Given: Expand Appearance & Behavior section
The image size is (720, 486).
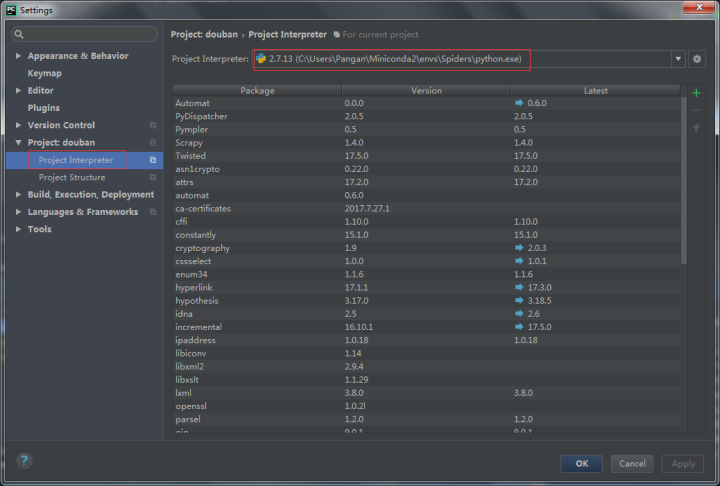Looking at the screenshot, I should coord(18,56).
